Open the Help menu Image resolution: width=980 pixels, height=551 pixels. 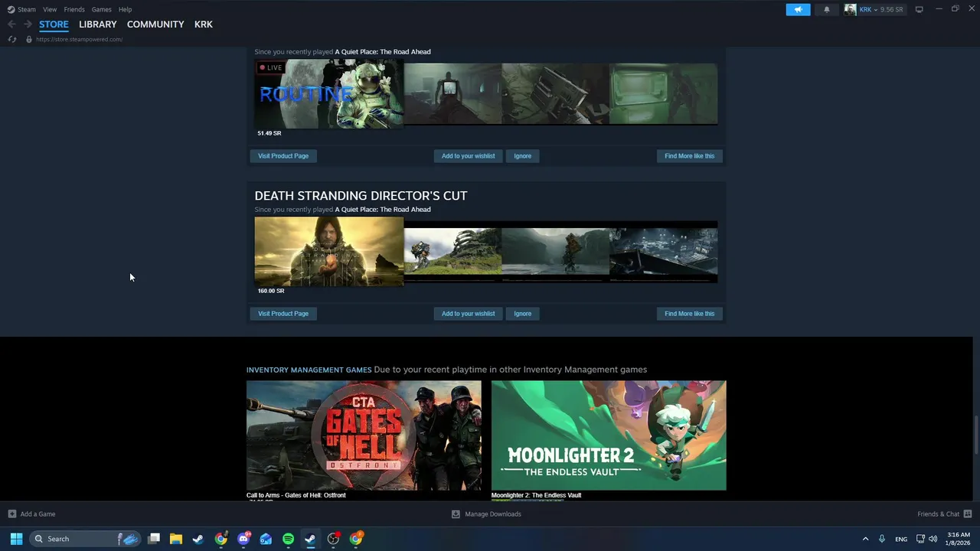[x=126, y=9]
